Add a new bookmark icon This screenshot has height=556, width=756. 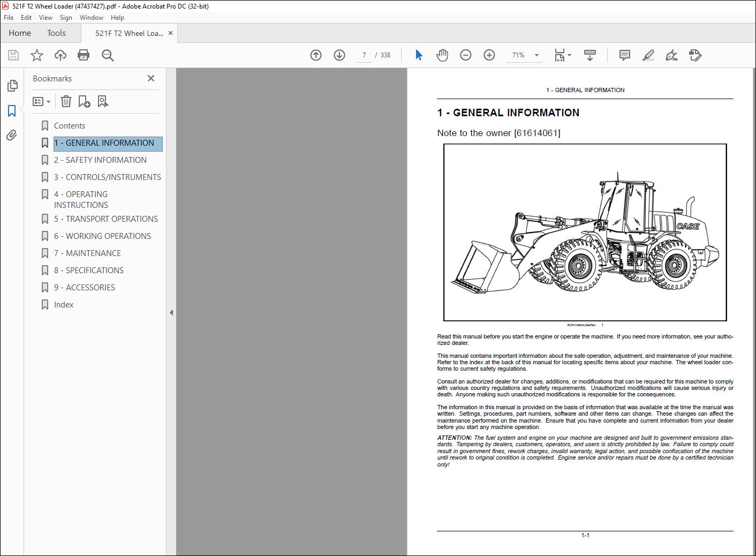(x=84, y=101)
